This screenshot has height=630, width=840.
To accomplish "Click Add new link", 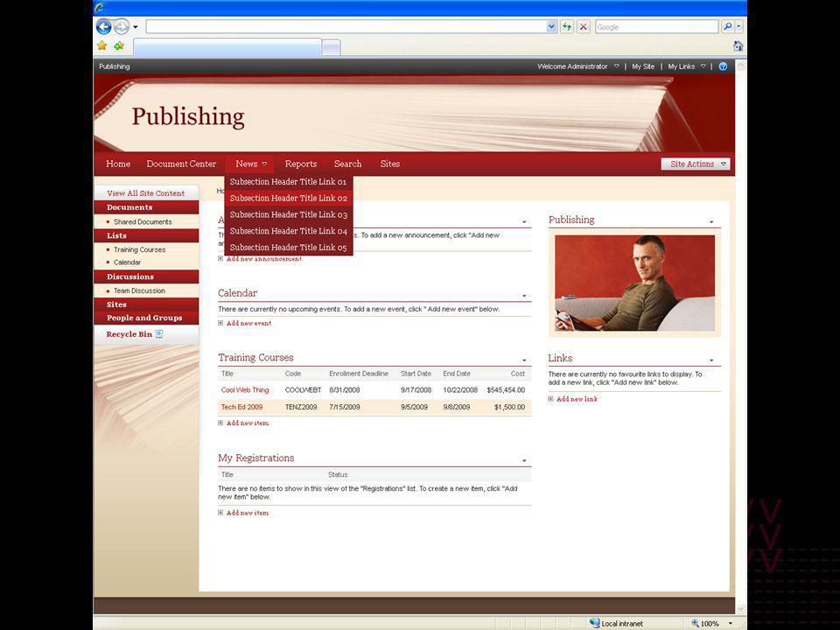I will pos(577,399).
